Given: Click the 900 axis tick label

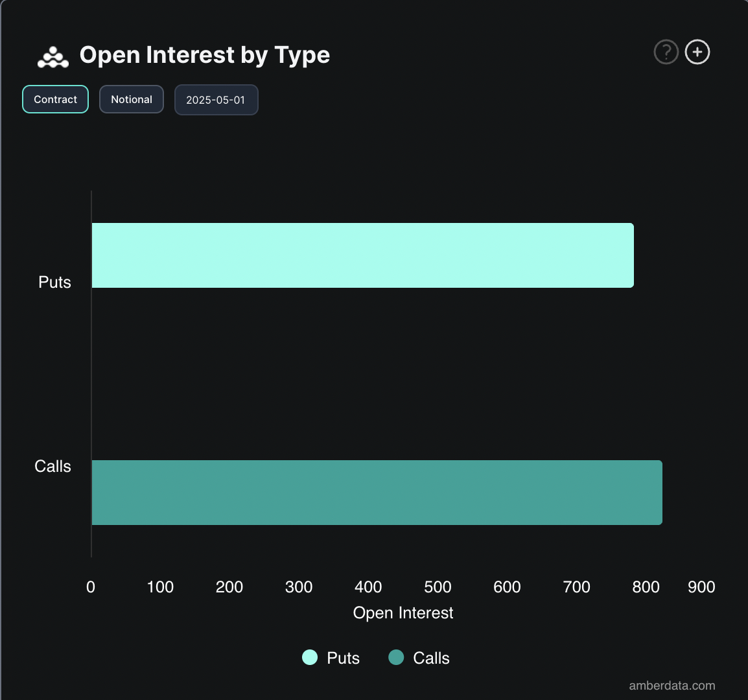Looking at the screenshot, I should (701, 587).
